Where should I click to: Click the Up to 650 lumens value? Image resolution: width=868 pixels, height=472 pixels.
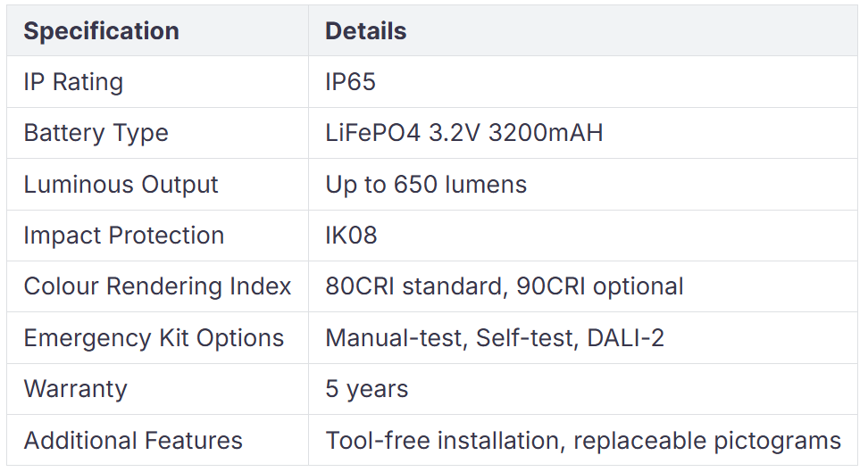pos(426,185)
